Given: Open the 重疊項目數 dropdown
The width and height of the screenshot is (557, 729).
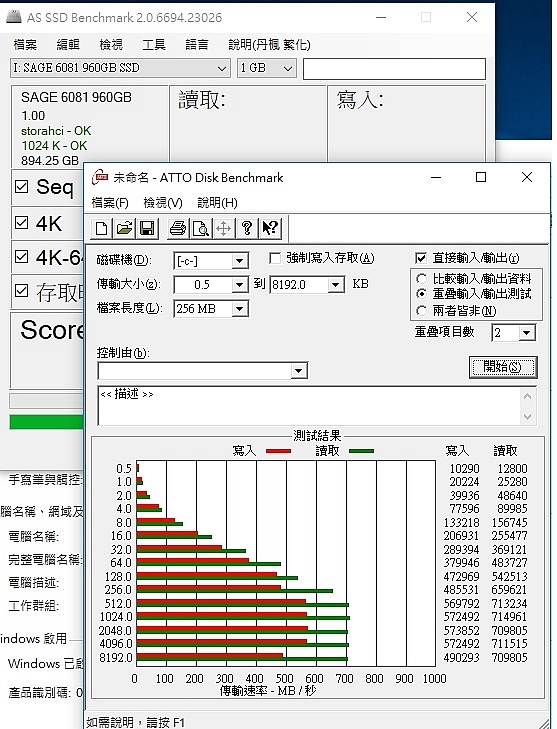Looking at the screenshot, I should (x=526, y=333).
